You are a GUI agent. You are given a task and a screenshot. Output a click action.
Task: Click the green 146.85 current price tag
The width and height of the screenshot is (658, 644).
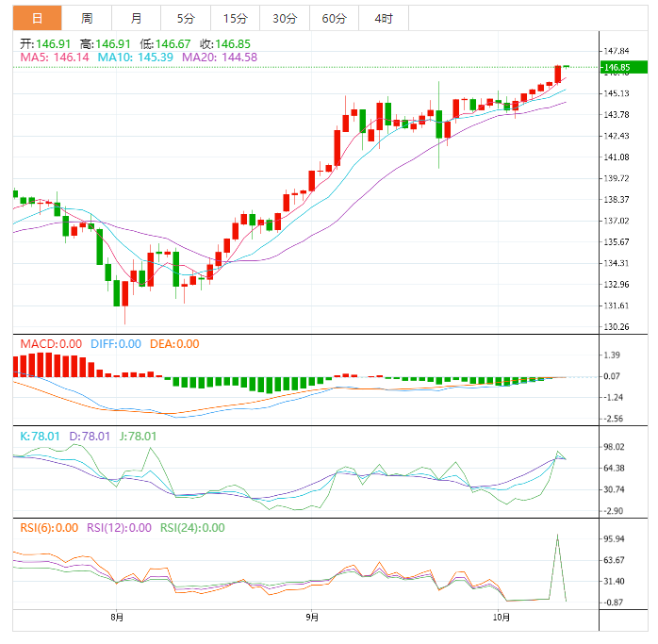click(624, 67)
